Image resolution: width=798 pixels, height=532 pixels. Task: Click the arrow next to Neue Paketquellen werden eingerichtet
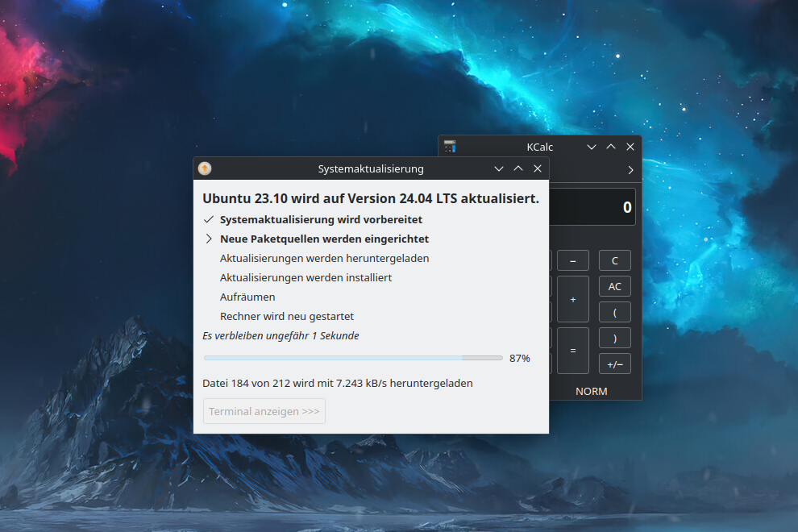tap(209, 239)
